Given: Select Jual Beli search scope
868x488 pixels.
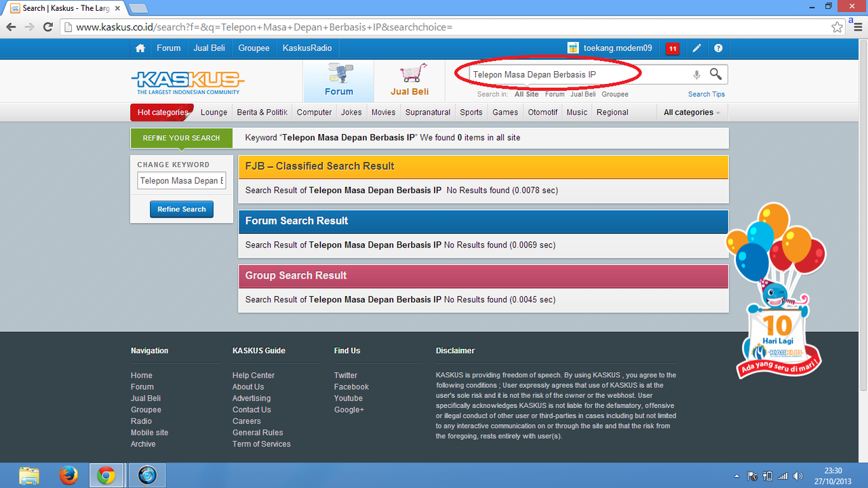Looking at the screenshot, I should (x=583, y=94).
